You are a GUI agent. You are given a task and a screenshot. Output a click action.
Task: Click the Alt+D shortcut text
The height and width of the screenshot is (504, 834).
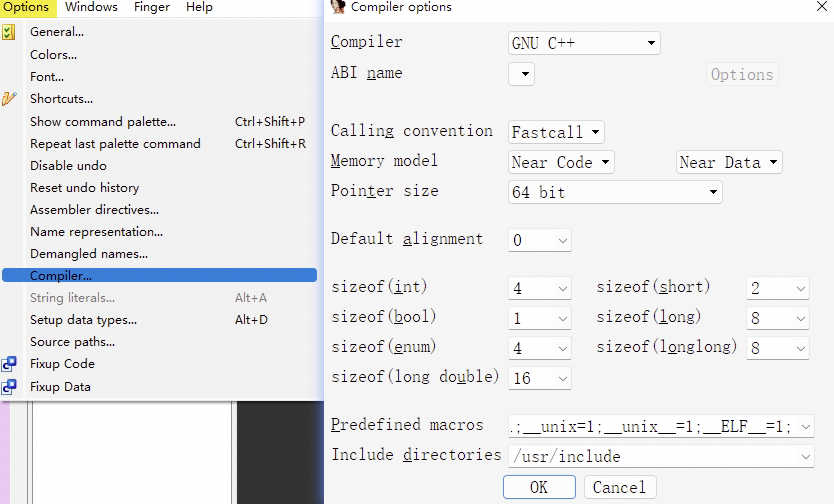[x=252, y=320]
